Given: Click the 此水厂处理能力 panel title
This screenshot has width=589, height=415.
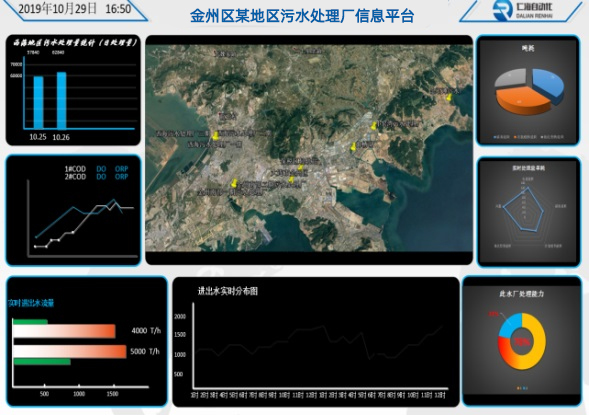Looking at the screenshot, I should [521, 293].
